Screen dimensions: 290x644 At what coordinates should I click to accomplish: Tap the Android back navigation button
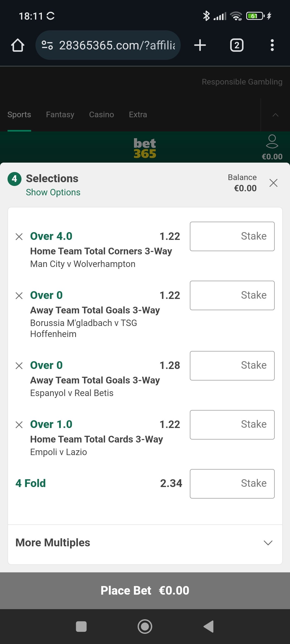[209, 627]
